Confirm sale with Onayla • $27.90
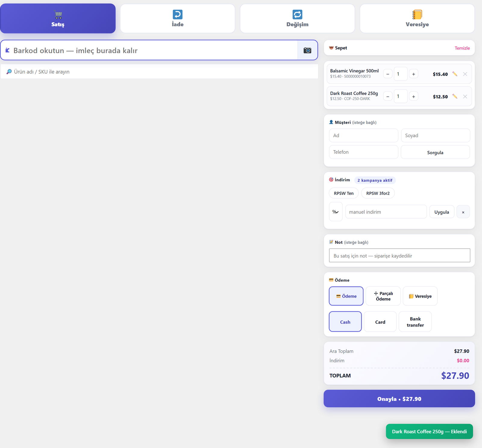The width and height of the screenshot is (482, 448). pyautogui.click(x=399, y=399)
